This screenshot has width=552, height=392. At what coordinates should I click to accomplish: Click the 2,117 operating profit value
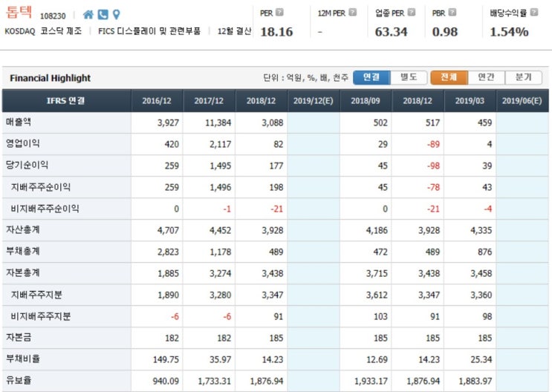pos(221,144)
